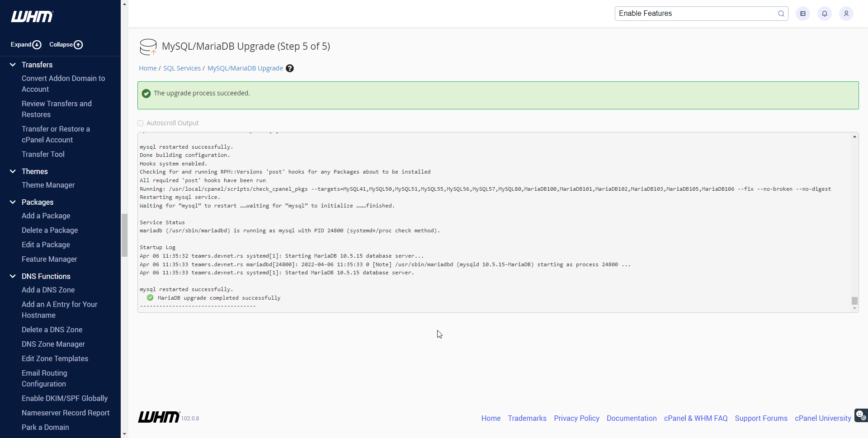The height and width of the screenshot is (438, 868).
Task: Click the footer WHM logo
Action: point(159,417)
